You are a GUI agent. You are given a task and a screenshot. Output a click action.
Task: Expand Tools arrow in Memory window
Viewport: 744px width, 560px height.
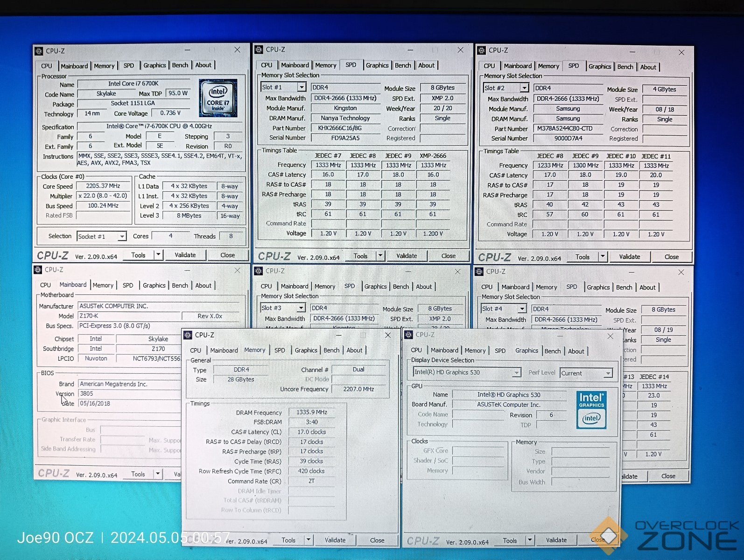point(309,540)
